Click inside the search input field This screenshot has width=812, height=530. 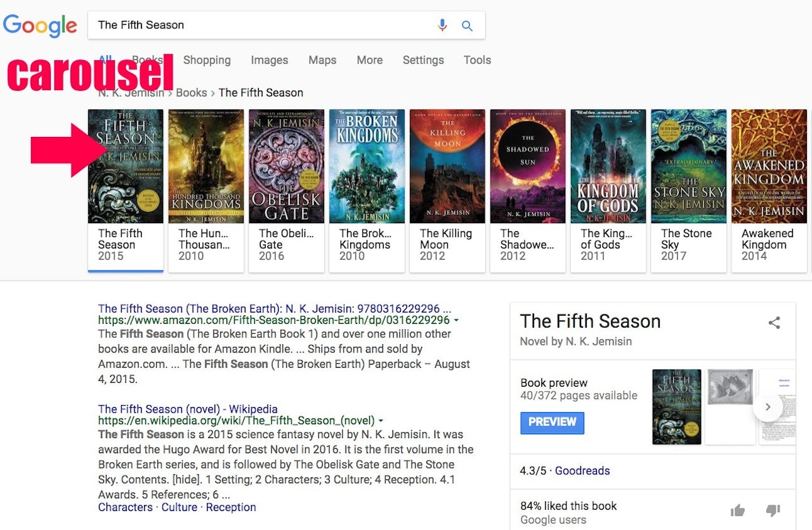click(254, 25)
